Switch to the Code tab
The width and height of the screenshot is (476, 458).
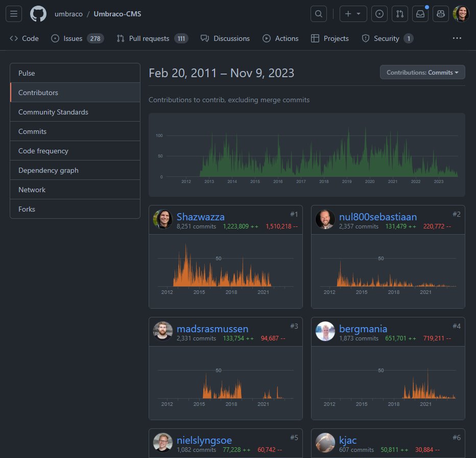point(25,38)
